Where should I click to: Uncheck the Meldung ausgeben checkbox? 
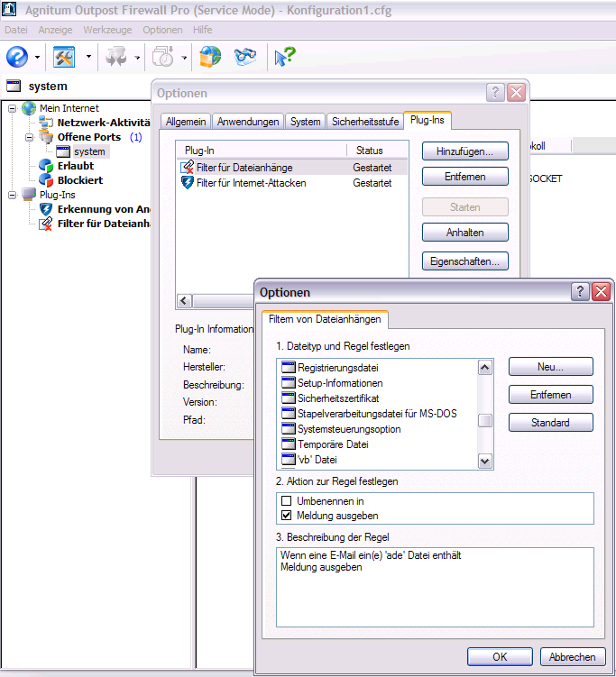[286, 515]
